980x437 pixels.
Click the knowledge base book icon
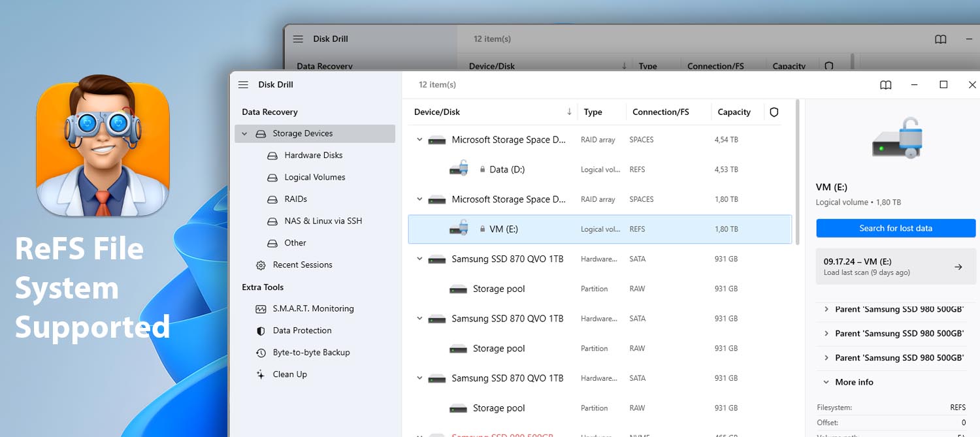click(x=885, y=85)
